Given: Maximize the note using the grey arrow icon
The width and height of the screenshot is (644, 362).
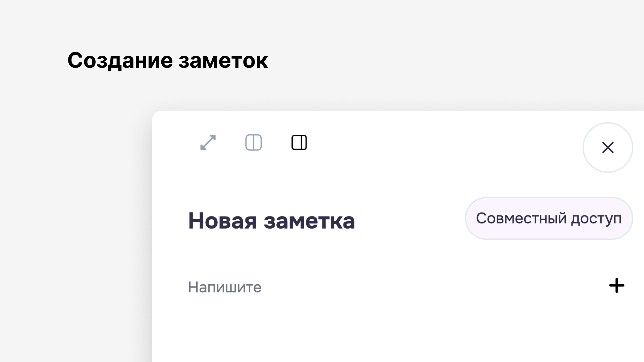Looking at the screenshot, I should (x=208, y=142).
